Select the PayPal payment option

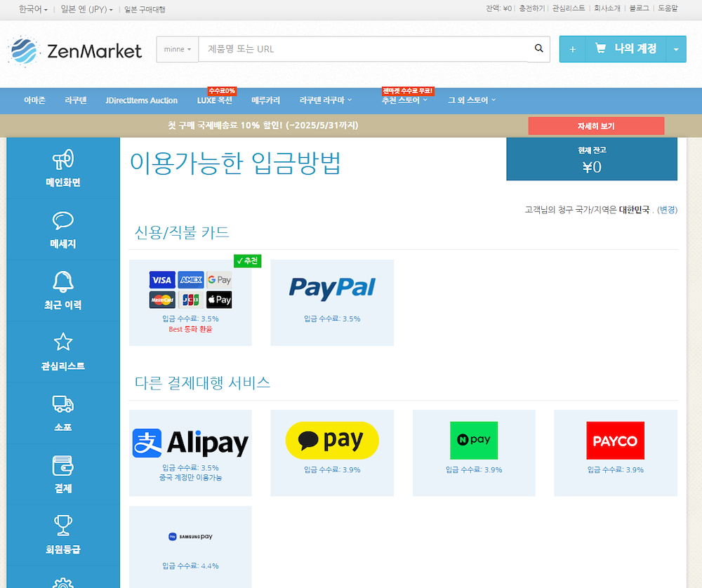(x=332, y=302)
